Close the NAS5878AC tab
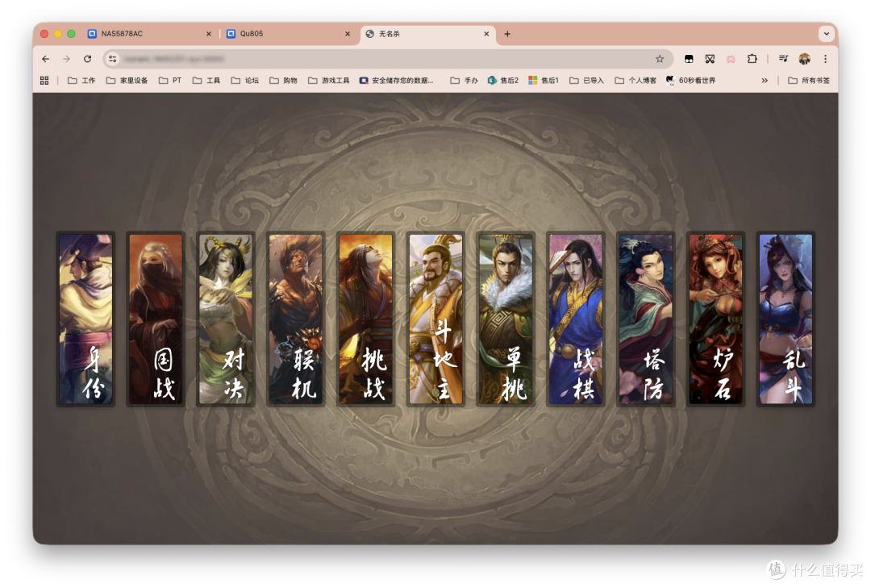871x588 pixels. click(209, 34)
